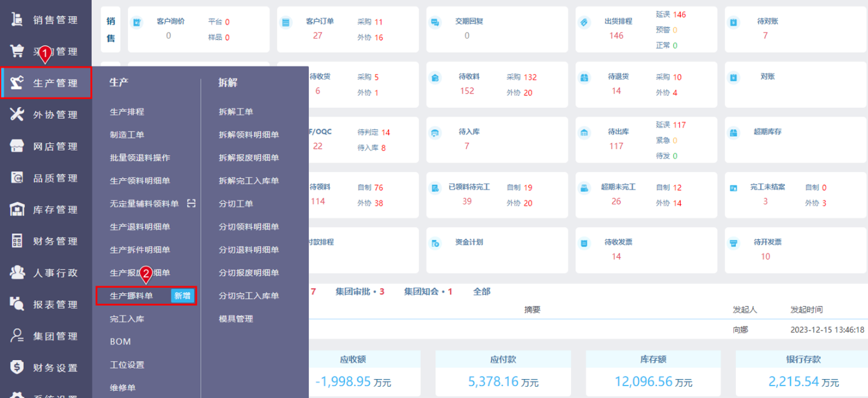Select the 网店管理 shop icon
Screen dimensions: 868x398
(17, 146)
